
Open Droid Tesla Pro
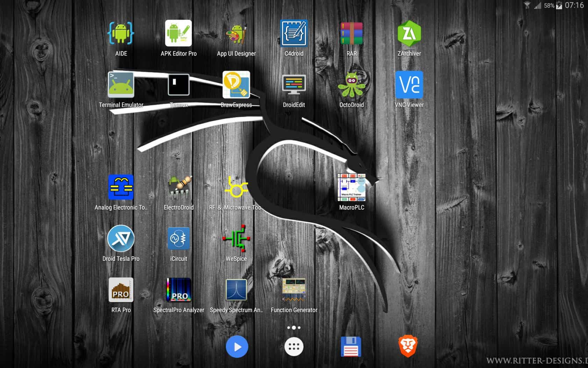[121, 239]
